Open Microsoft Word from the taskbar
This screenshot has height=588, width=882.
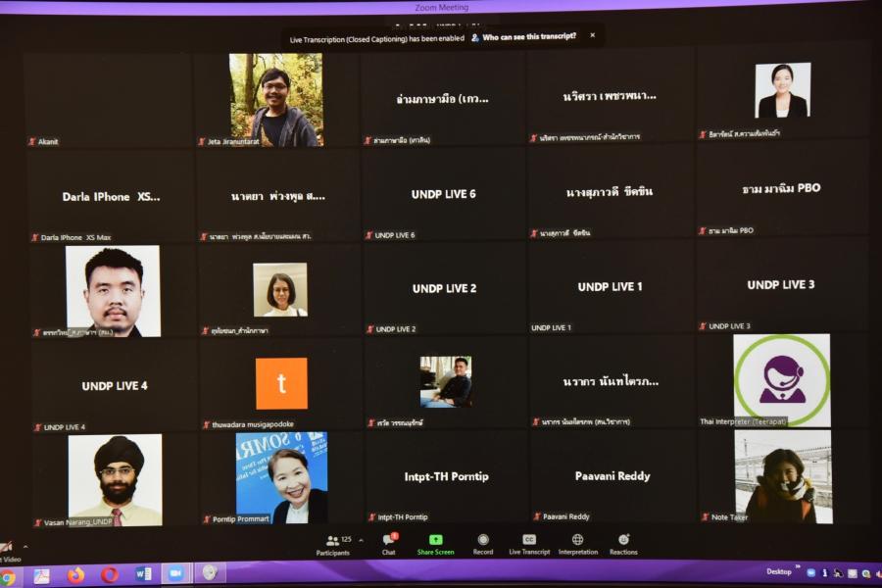(143, 574)
